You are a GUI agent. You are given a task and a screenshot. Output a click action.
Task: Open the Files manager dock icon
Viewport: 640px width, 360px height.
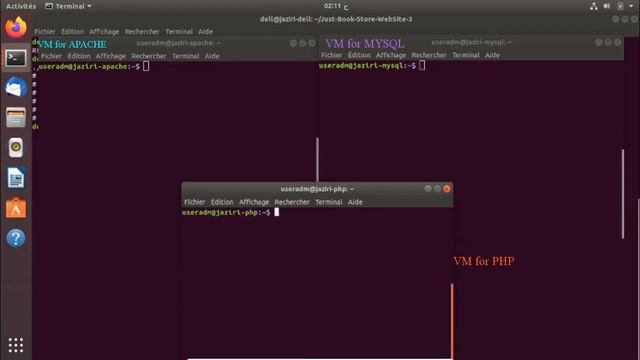pyautogui.click(x=16, y=117)
